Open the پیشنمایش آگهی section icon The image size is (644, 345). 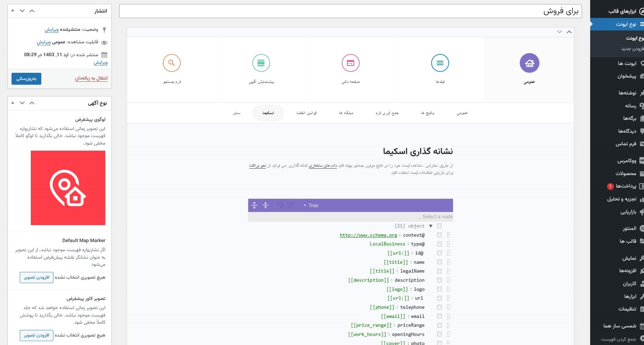click(x=261, y=63)
